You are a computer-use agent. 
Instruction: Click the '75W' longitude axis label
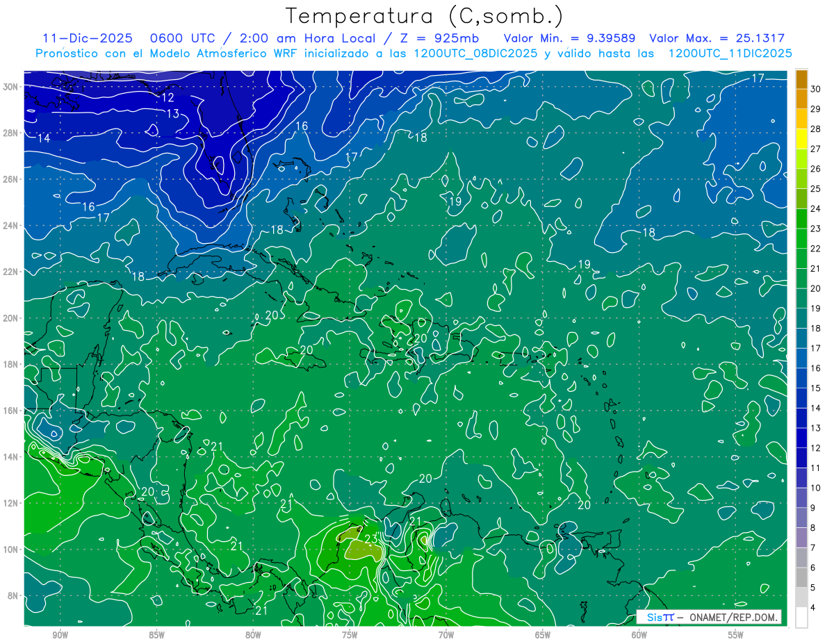coord(350,635)
